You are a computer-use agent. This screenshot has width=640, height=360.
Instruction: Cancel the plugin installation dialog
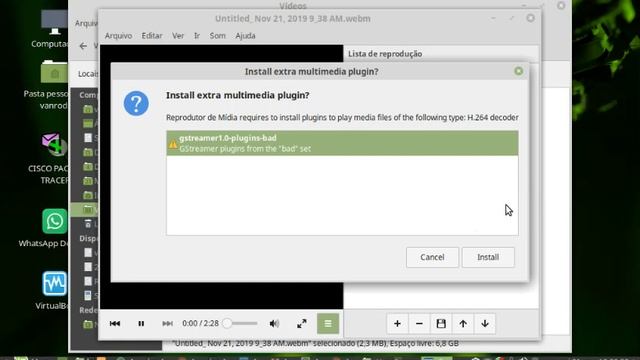click(x=432, y=257)
